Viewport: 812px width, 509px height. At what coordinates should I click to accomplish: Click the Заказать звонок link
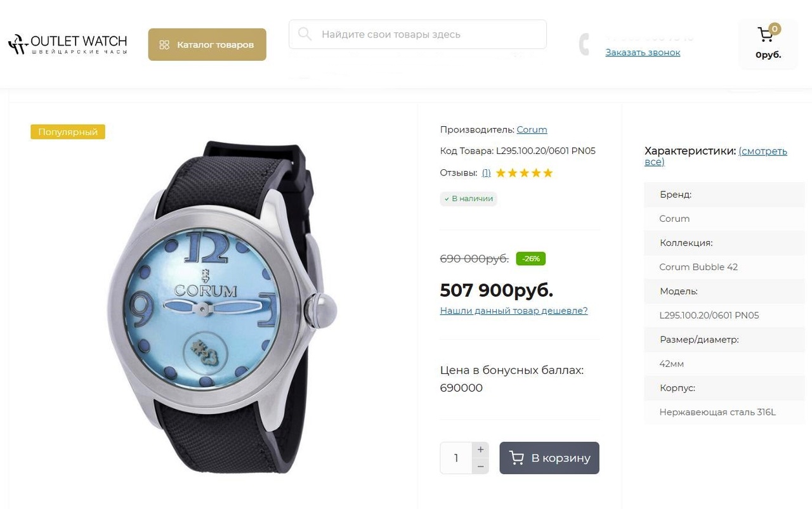(x=643, y=53)
